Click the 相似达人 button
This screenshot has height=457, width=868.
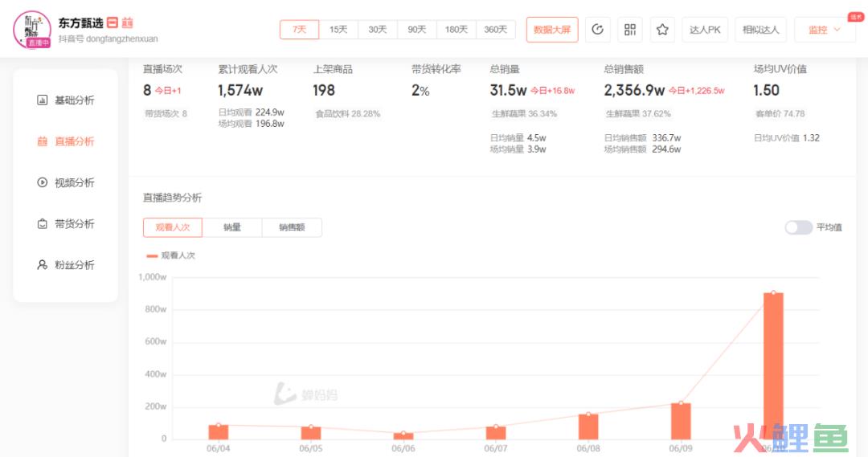760,30
